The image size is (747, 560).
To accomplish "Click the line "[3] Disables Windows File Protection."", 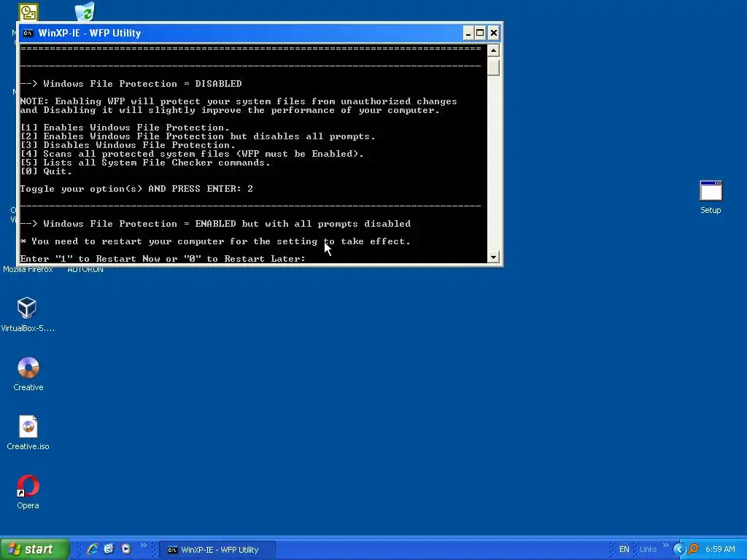I will point(128,145).
